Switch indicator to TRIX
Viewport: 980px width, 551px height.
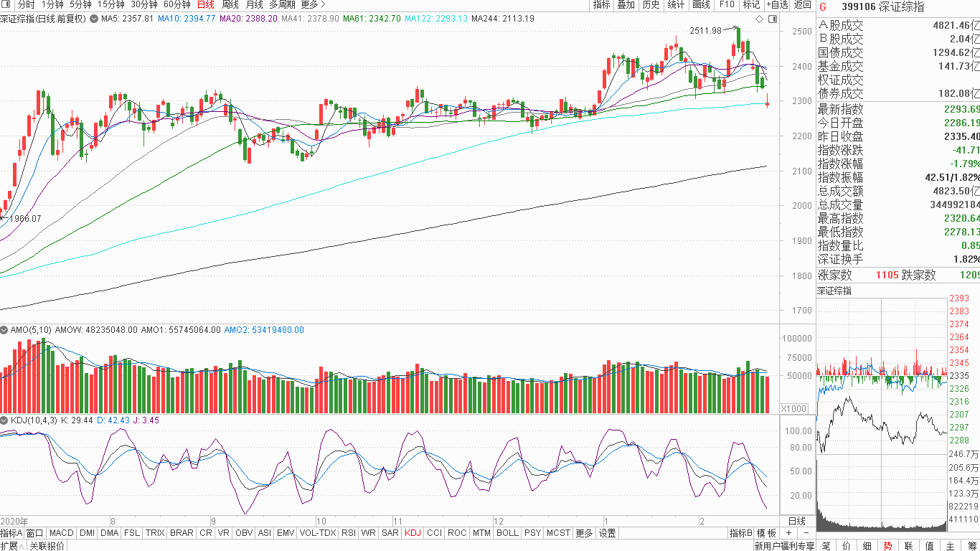tap(155, 533)
